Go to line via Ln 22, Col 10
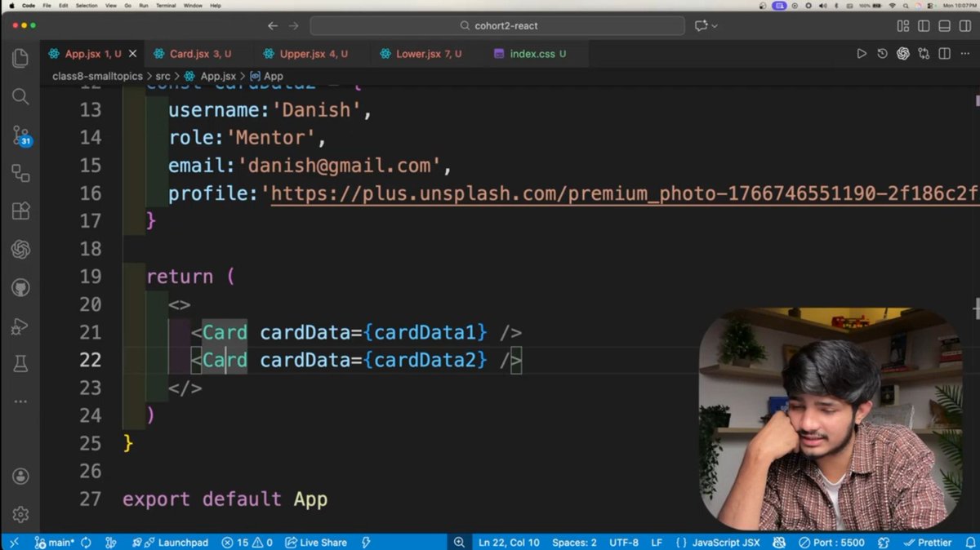 (x=509, y=543)
